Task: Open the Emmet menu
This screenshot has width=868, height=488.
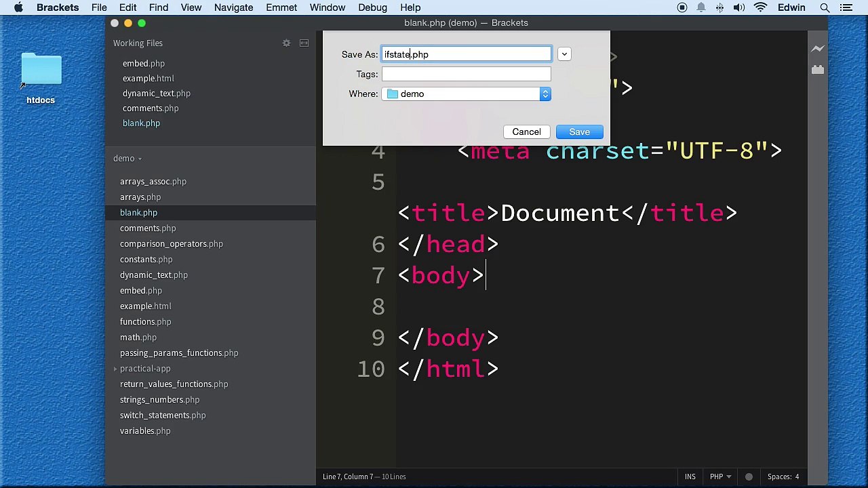Action: point(281,7)
